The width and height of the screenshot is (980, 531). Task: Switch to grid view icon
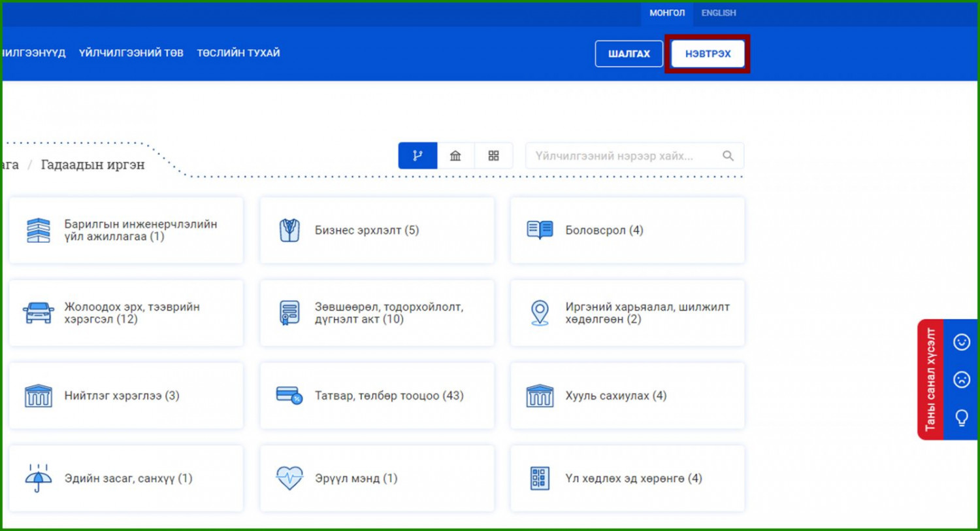(x=493, y=156)
